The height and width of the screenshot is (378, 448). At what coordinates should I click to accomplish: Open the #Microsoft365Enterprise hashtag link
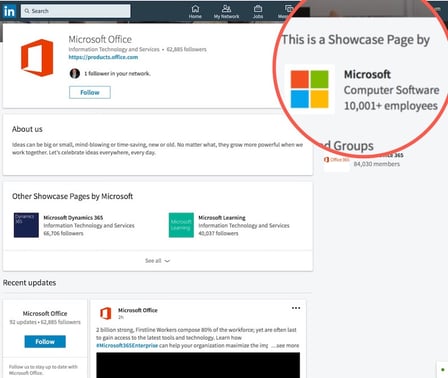coord(127,346)
